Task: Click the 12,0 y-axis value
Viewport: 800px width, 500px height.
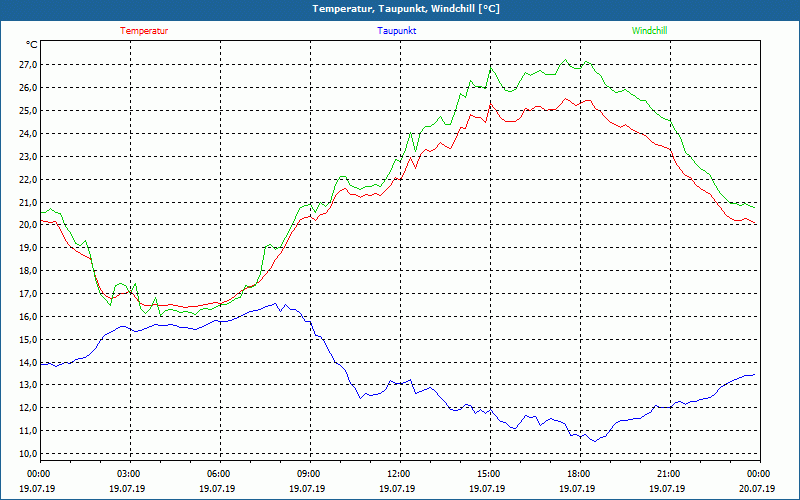Action: pos(28,408)
